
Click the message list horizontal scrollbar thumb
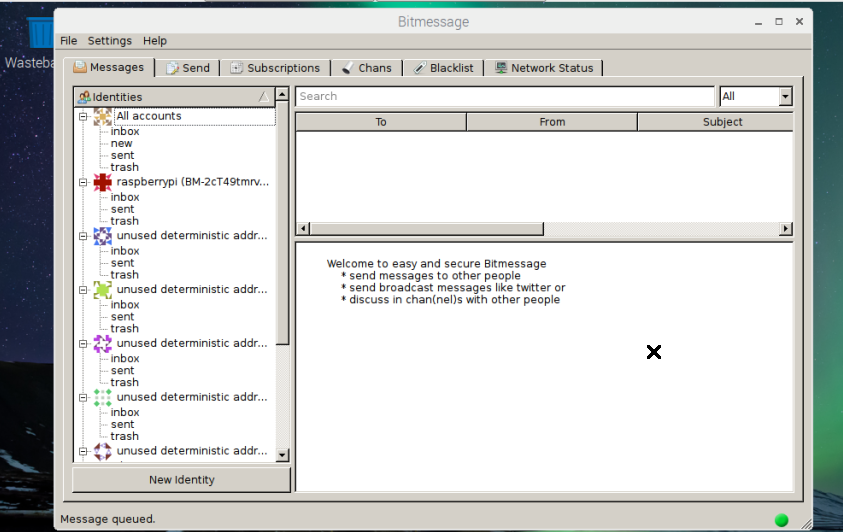click(x=426, y=229)
